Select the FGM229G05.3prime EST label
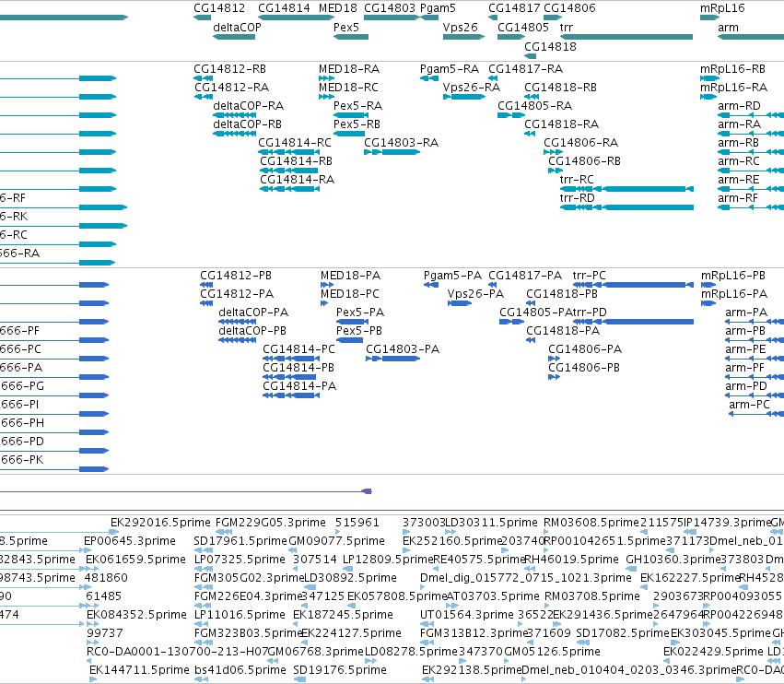Viewport: 784px width, 684px height. pos(271,523)
